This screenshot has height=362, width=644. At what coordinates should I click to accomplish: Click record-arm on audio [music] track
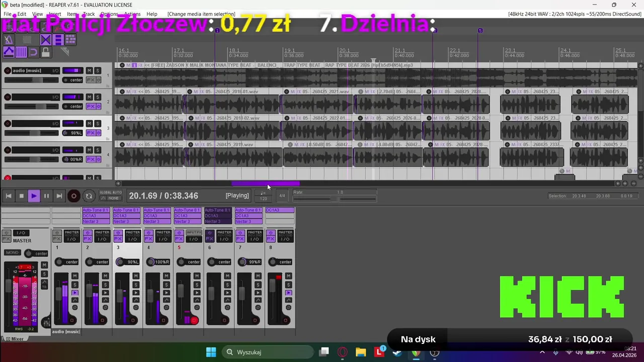pos(8,70)
